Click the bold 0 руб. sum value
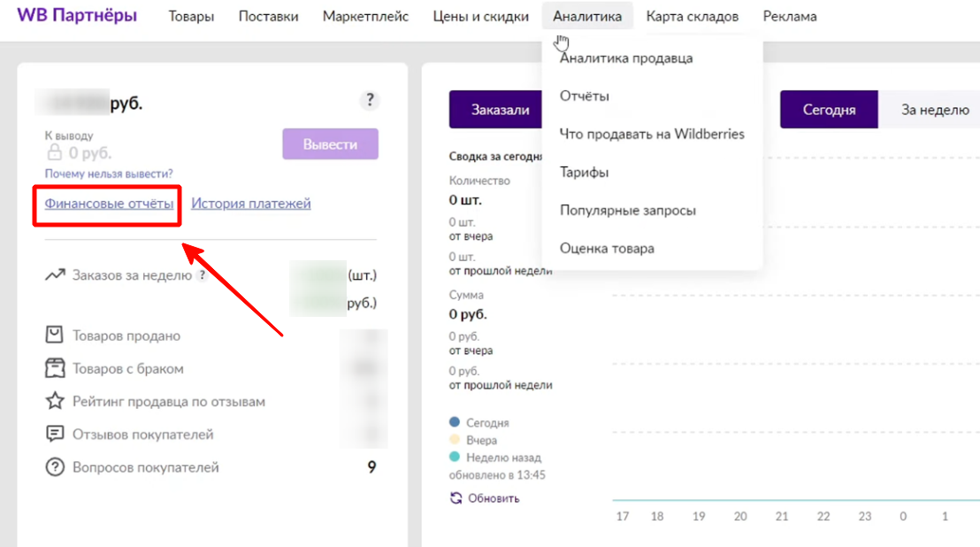980x547 pixels. pyautogui.click(x=468, y=314)
